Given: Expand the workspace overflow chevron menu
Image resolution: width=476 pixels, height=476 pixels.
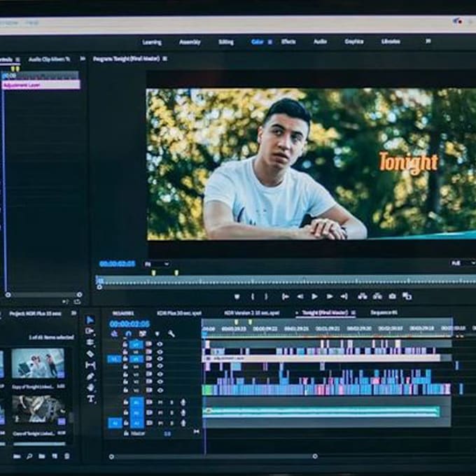Looking at the screenshot, I should [428, 41].
